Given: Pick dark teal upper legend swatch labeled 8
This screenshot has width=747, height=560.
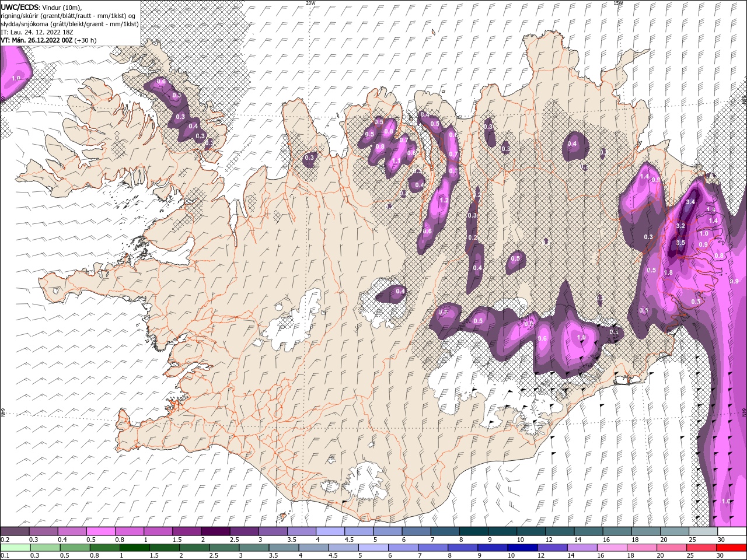Looking at the screenshot, I should 473,531.
